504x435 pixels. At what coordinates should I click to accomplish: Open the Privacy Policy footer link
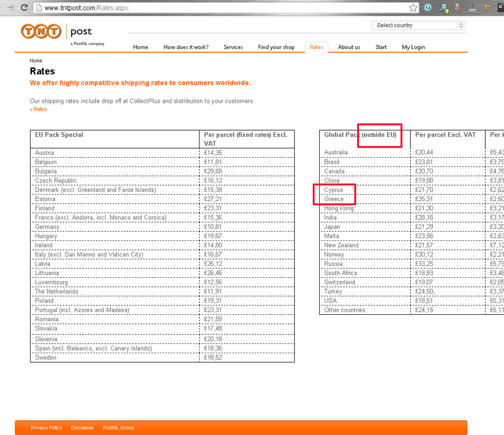46,428
